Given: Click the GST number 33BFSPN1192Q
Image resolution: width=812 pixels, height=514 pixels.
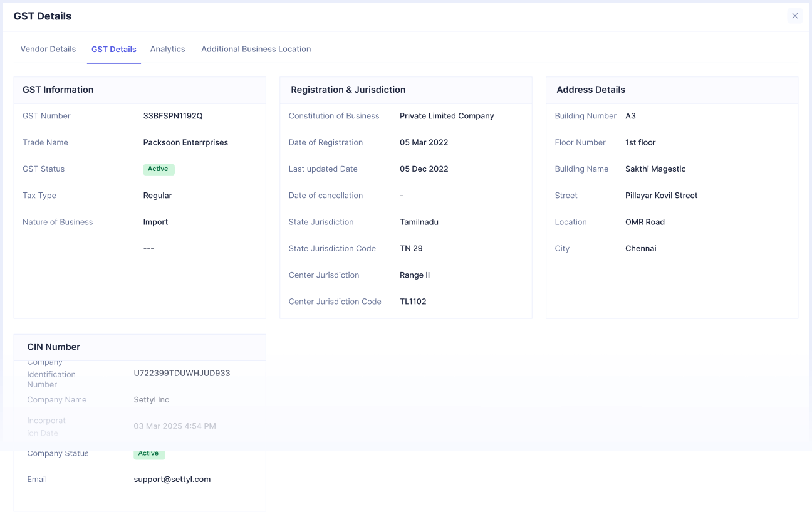Looking at the screenshot, I should [173, 116].
